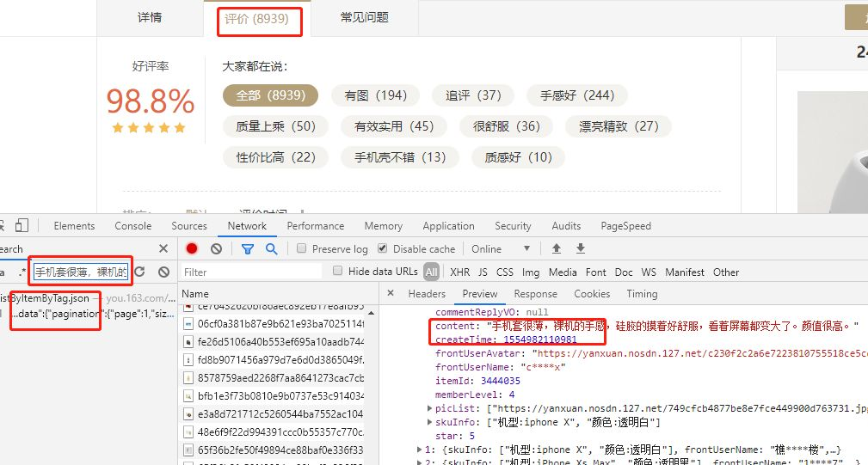Click the network Filter input field
Image resolution: width=868 pixels, height=465 pixels.
click(251, 272)
